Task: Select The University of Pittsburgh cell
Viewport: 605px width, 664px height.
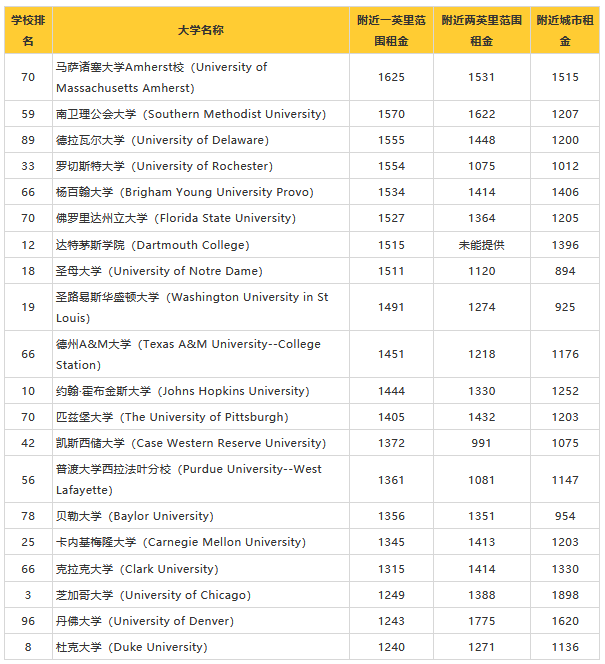Action: (201, 417)
